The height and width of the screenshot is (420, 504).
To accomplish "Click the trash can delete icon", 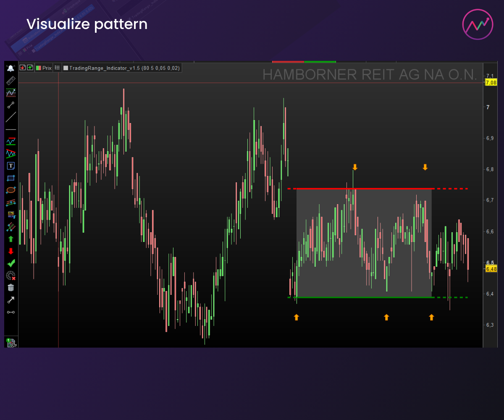I will point(11,288).
